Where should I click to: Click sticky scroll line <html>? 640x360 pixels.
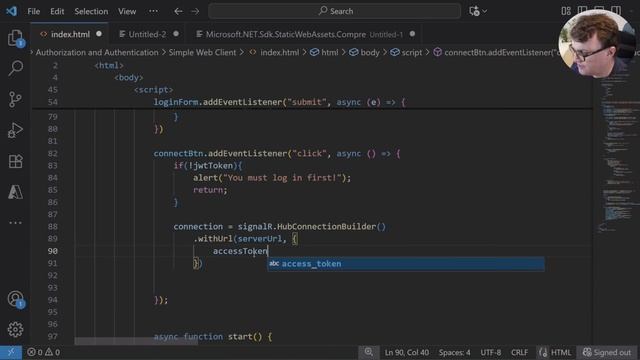coord(109,65)
